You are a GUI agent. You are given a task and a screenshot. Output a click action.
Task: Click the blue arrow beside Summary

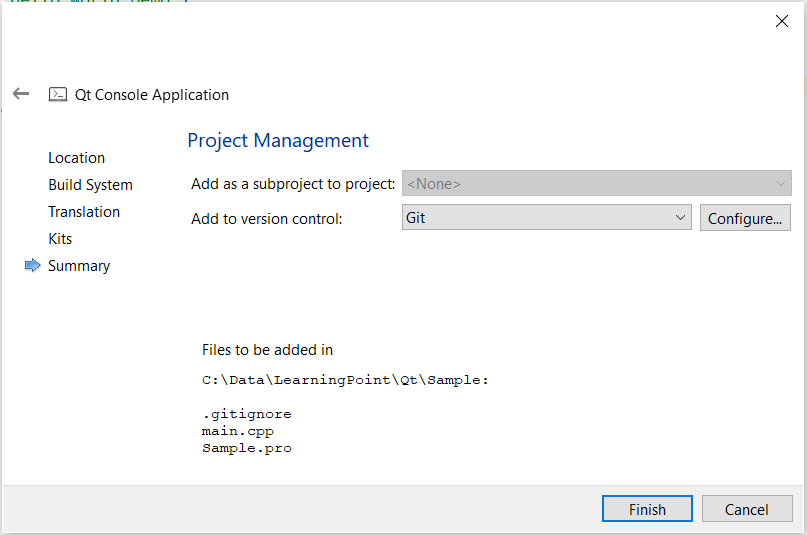[32, 265]
